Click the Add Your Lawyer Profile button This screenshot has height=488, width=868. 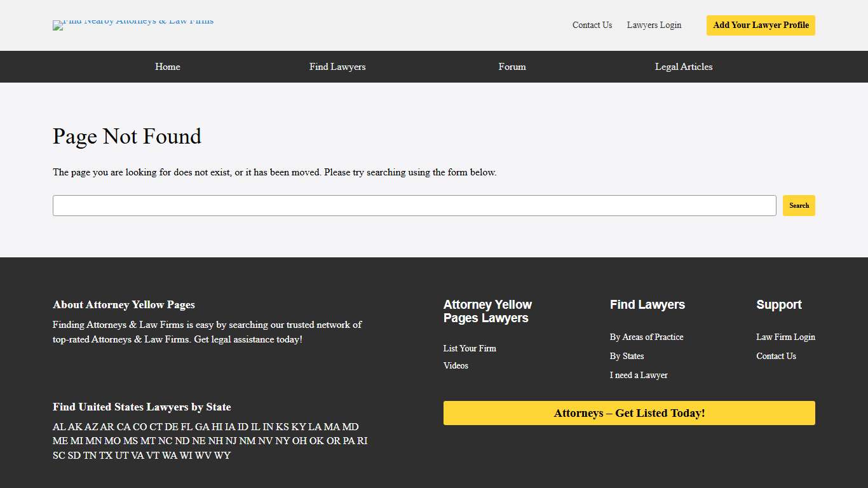point(760,25)
